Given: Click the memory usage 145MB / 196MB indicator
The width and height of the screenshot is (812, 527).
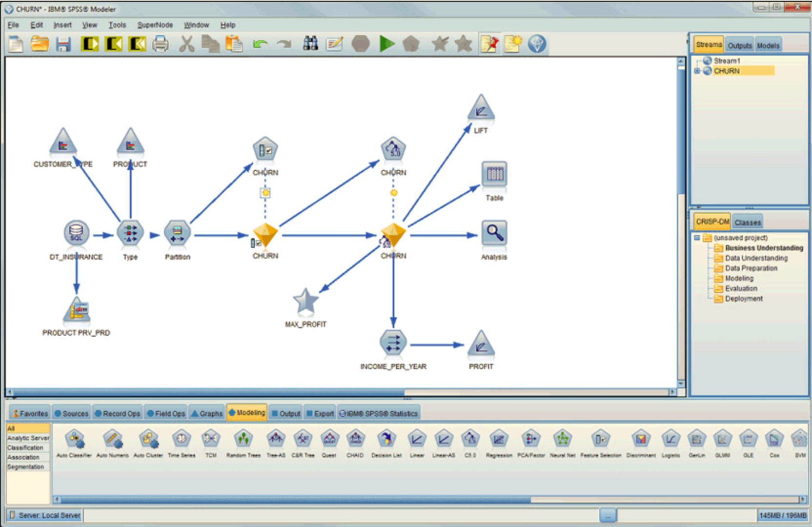Looking at the screenshot, I should click(782, 515).
